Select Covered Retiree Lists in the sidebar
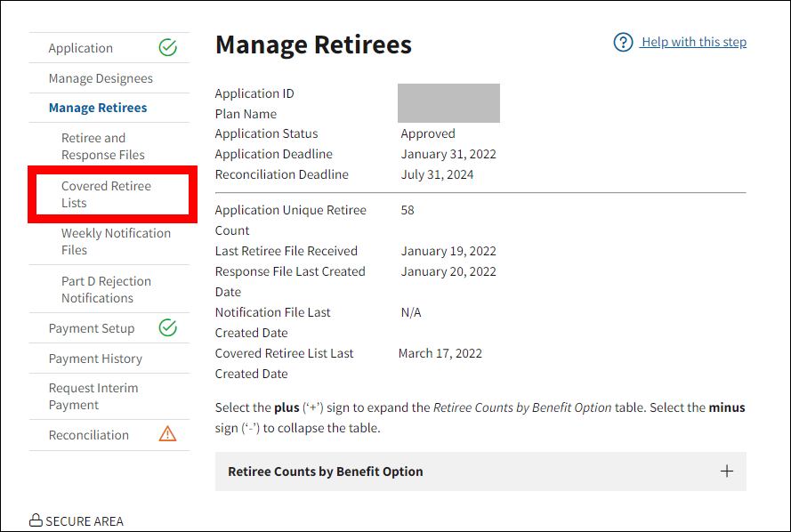 [x=106, y=194]
